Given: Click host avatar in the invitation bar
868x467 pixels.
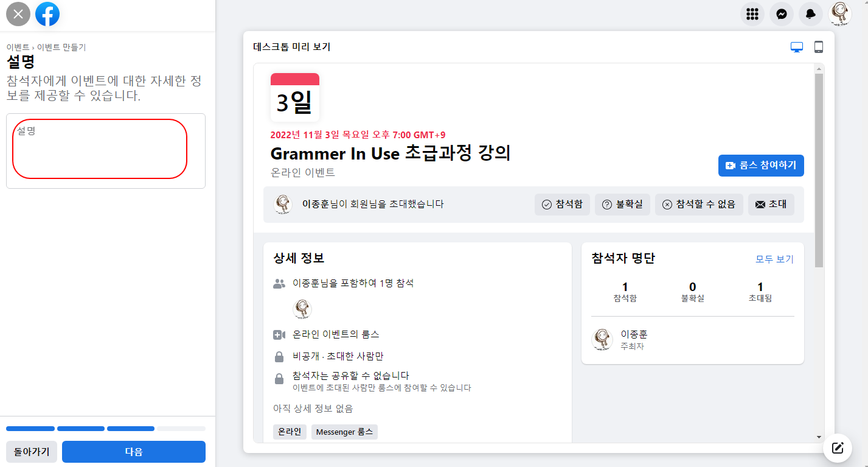Looking at the screenshot, I should point(283,205).
